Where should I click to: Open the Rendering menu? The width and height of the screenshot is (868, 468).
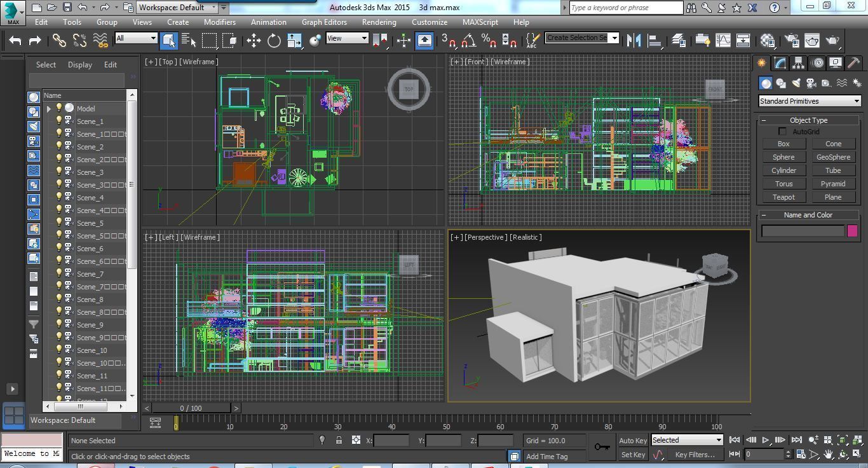(x=379, y=22)
